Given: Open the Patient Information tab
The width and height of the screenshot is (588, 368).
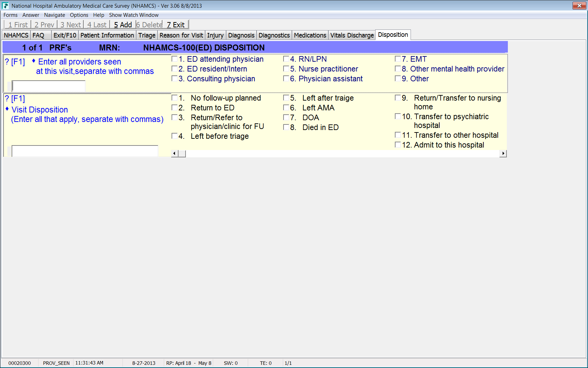Looking at the screenshot, I should pos(107,35).
